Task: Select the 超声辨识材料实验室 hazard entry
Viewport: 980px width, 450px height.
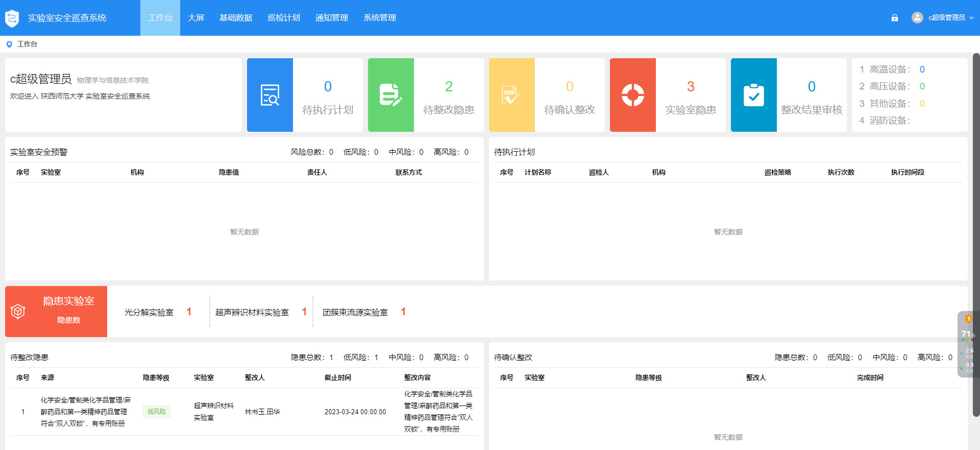Action: tap(261, 312)
